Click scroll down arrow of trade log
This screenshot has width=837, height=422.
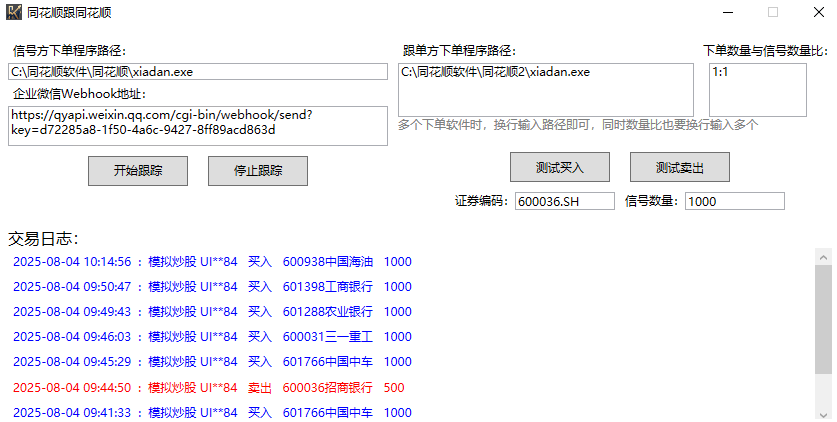tap(823, 415)
